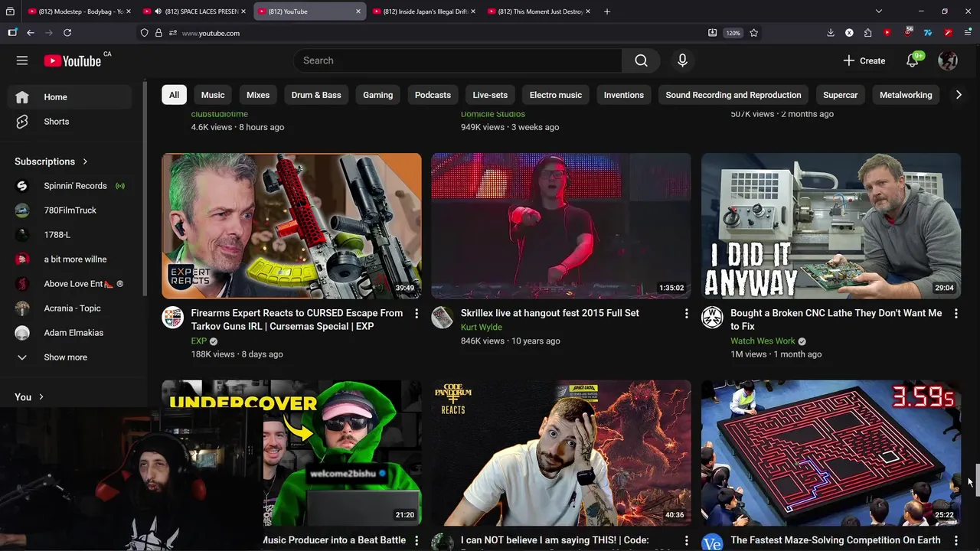Bookmark page with the star icon

[x=754, y=33]
